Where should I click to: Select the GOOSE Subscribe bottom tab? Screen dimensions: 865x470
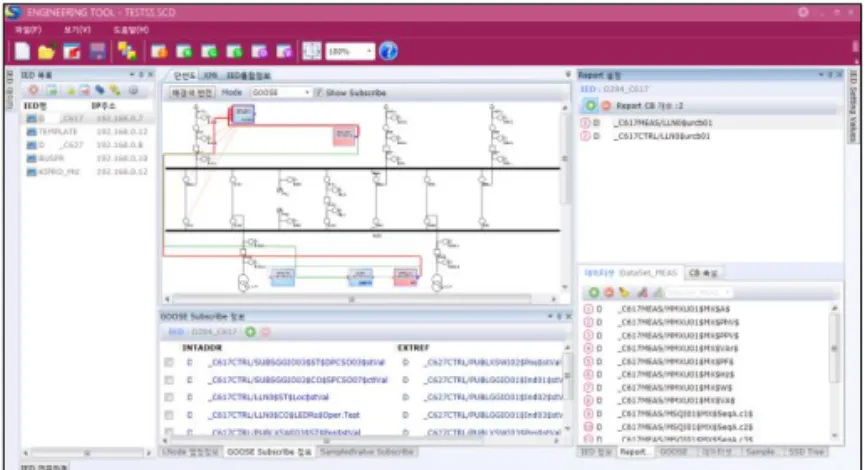269,452
